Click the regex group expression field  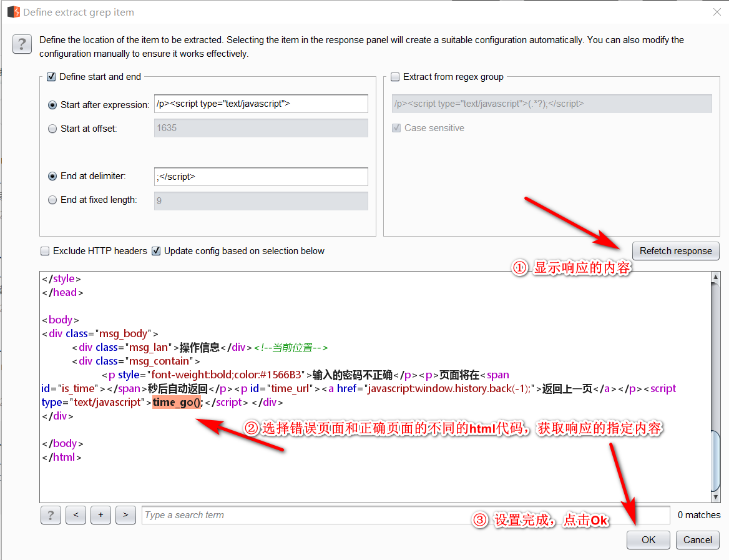coord(552,104)
